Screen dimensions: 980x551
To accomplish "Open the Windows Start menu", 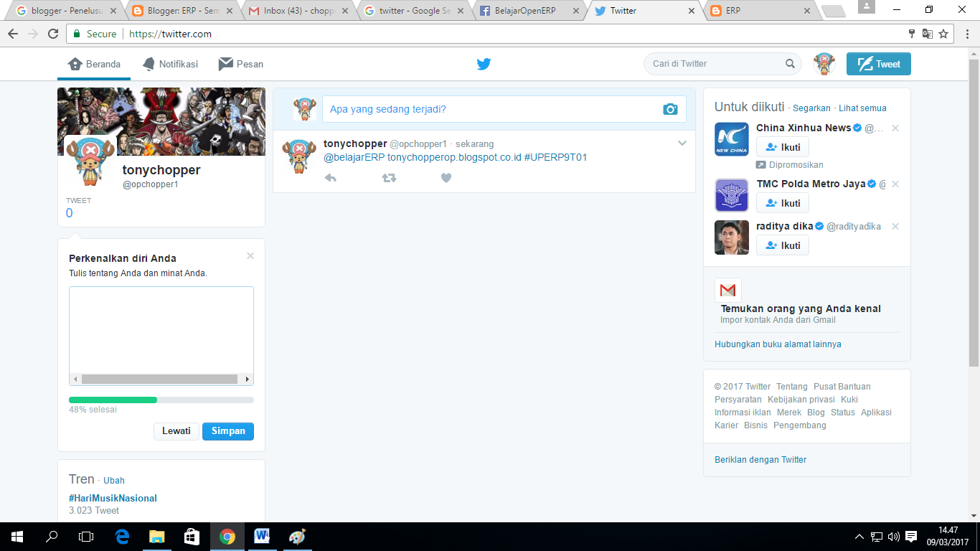I will click(x=17, y=537).
